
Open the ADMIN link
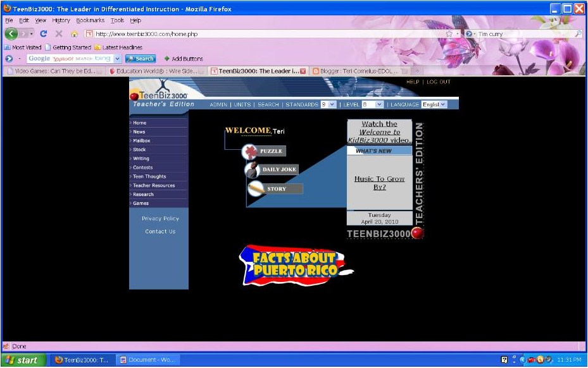coord(218,104)
